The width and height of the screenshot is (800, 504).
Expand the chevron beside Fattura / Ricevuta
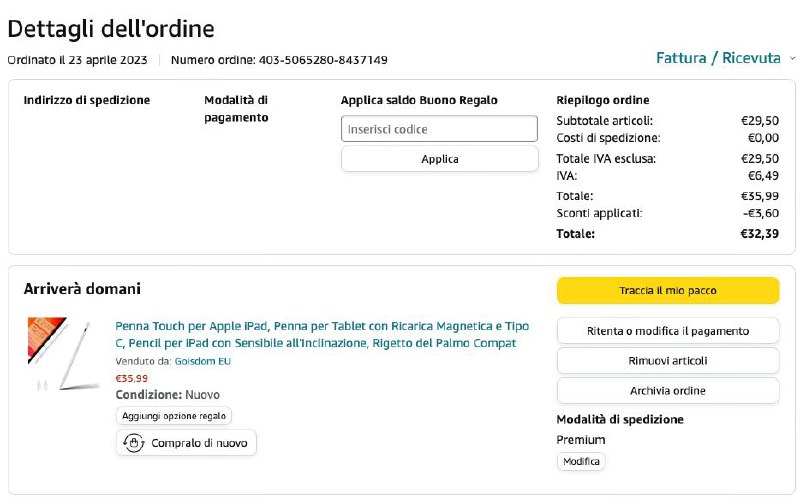point(793,58)
